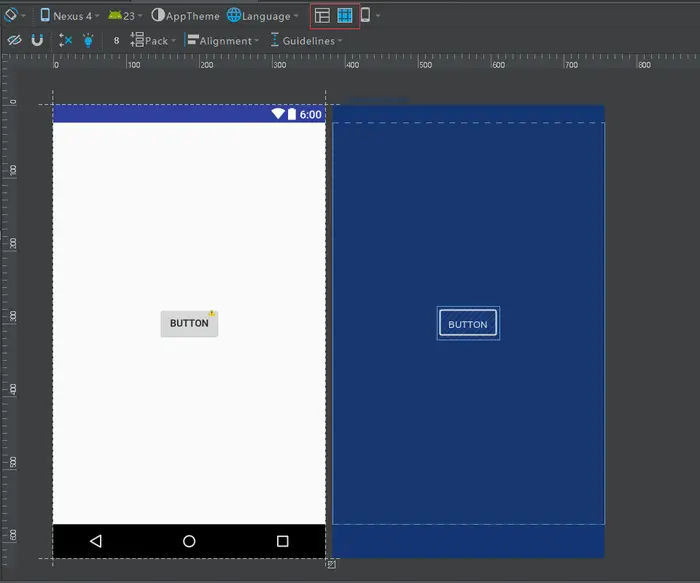The height and width of the screenshot is (583, 700).
Task: Click the layout variants phone icon
Action: click(x=367, y=16)
